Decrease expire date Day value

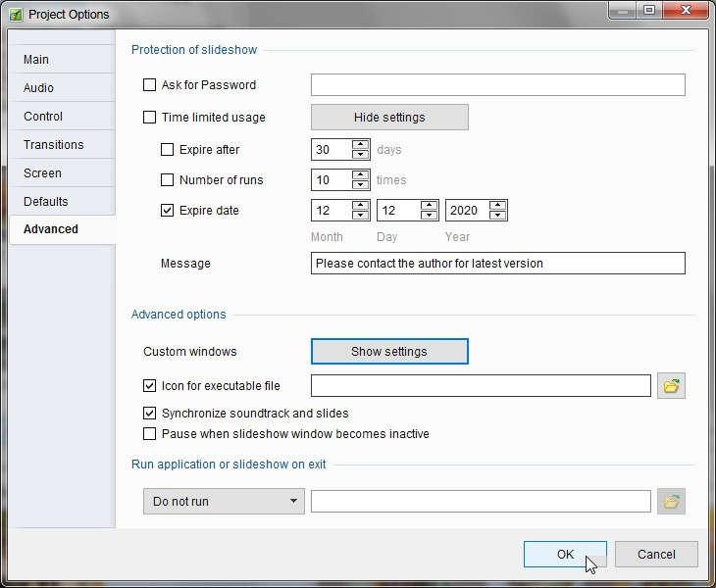429,216
